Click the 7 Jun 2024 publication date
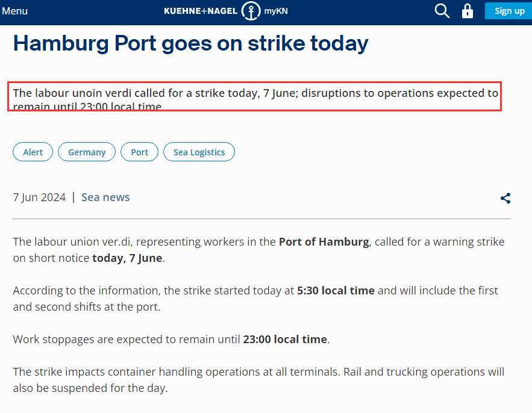532x413 pixels. (39, 197)
